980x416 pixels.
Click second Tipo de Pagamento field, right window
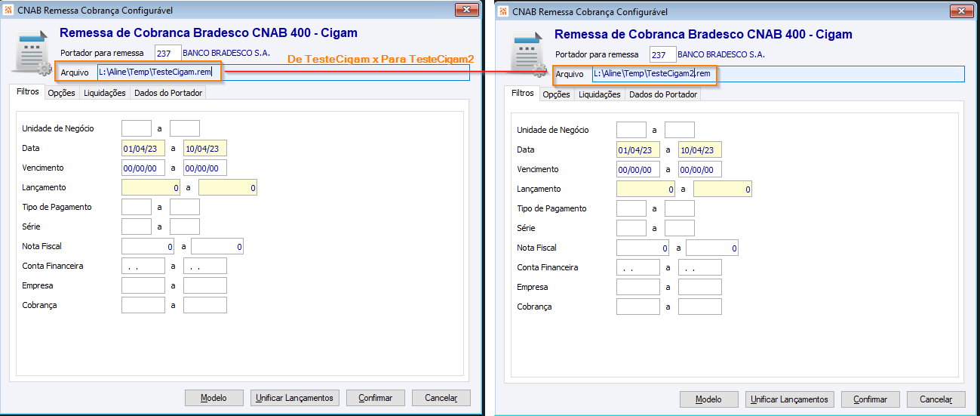pyautogui.click(x=680, y=209)
